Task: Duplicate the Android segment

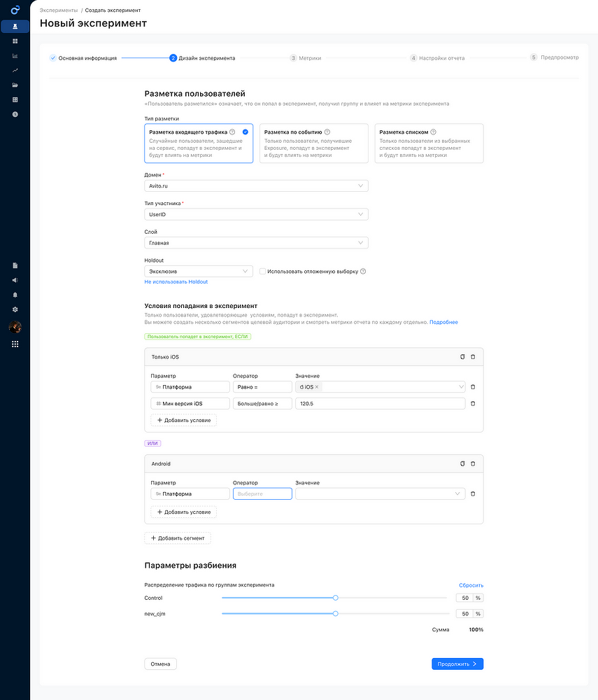Action: 462,463
